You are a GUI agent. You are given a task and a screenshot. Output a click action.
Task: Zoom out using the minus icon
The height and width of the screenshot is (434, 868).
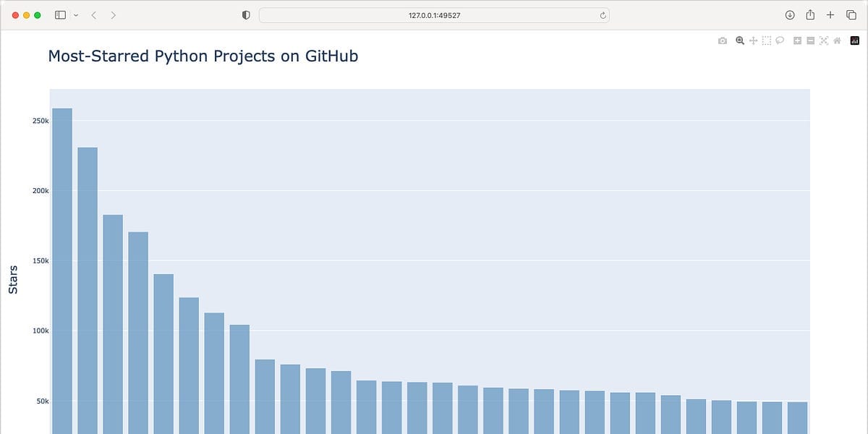point(810,41)
